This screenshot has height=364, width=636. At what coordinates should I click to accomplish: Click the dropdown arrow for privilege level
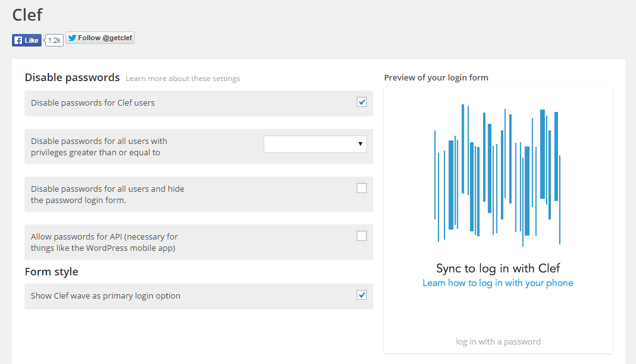tap(360, 144)
